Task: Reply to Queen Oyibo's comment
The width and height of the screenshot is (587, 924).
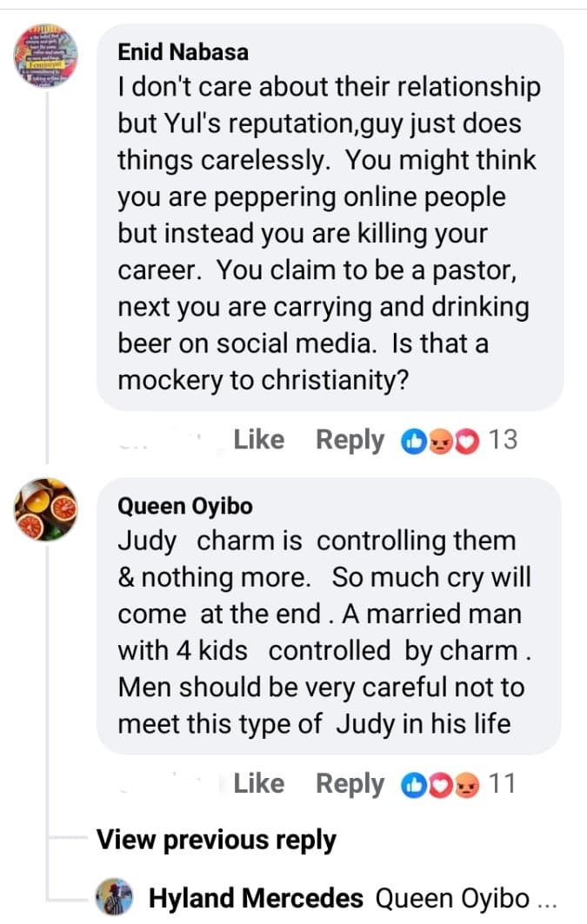Action: pos(350,784)
